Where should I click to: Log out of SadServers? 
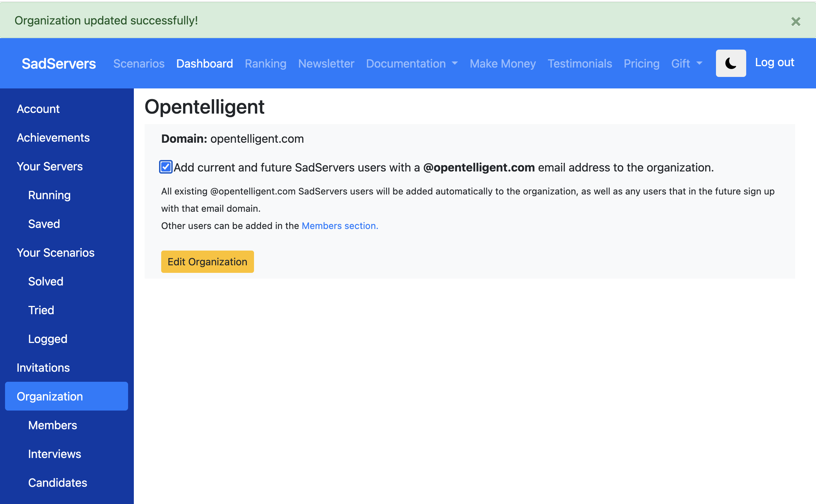[774, 63]
